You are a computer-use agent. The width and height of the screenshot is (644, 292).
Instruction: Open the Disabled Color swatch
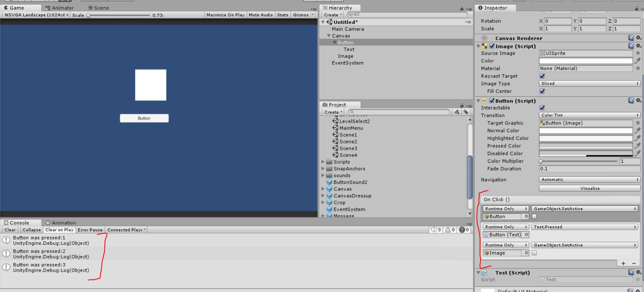[x=586, y=154]
